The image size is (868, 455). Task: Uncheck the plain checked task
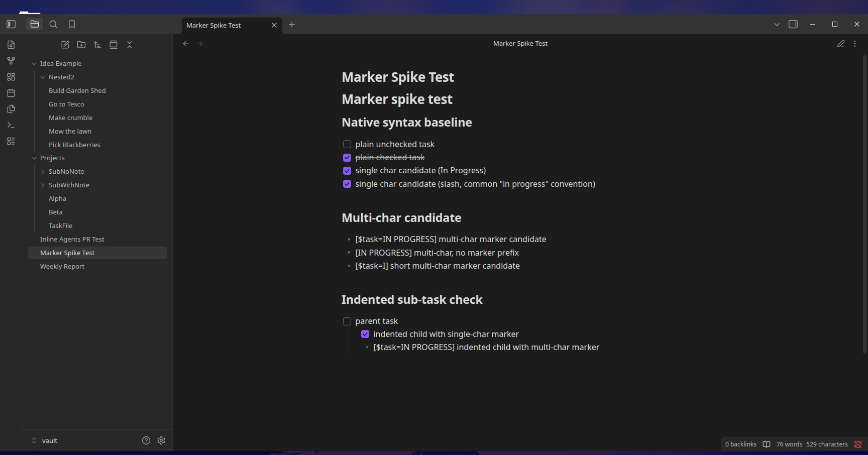(347, 158)
